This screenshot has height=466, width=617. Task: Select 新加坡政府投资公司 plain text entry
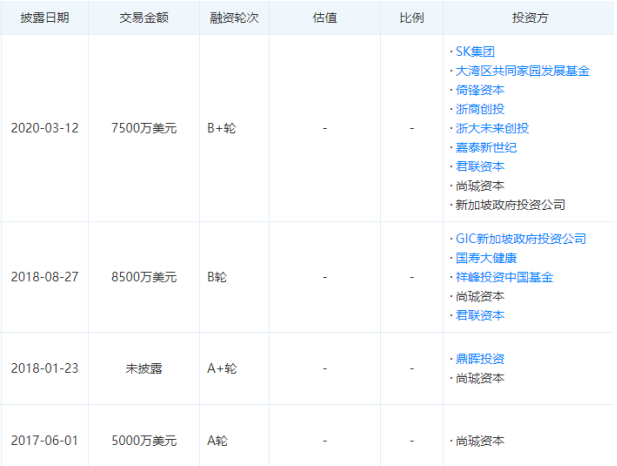point(510,205)
